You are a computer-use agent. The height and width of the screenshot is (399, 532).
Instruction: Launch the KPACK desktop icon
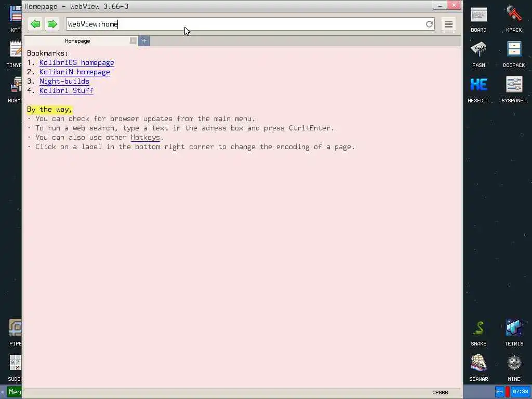[x=514, y=20]
